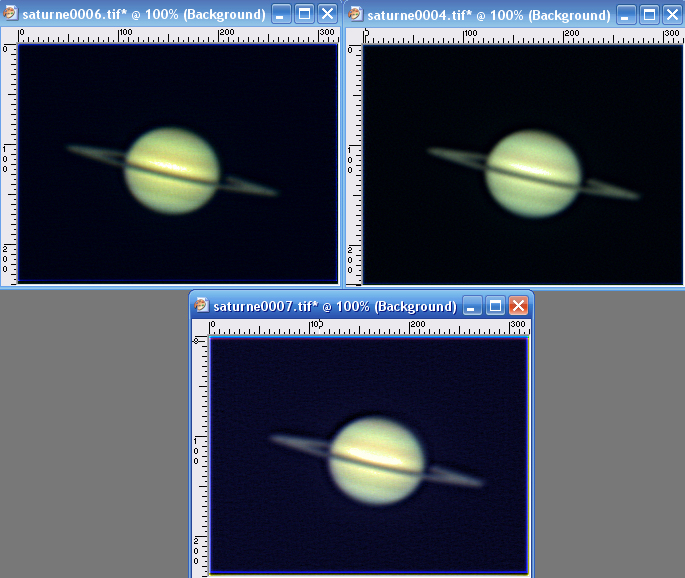Click the saturne0004.tif title bar app icon

pos(355,14)
